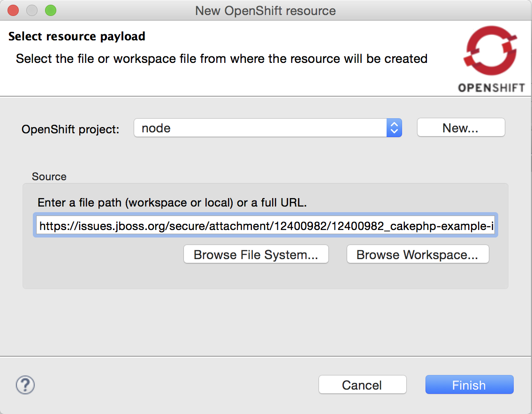Click the help question mark icon
Viewport: 532px width, 414px height.
point(25,385)
